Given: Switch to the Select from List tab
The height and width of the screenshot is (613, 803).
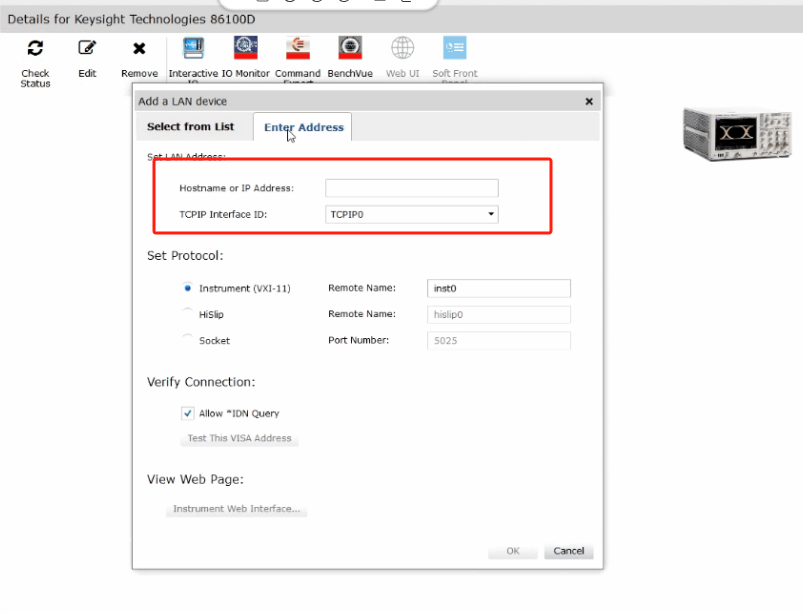Looking at the screenshot, I should point(190,127).
